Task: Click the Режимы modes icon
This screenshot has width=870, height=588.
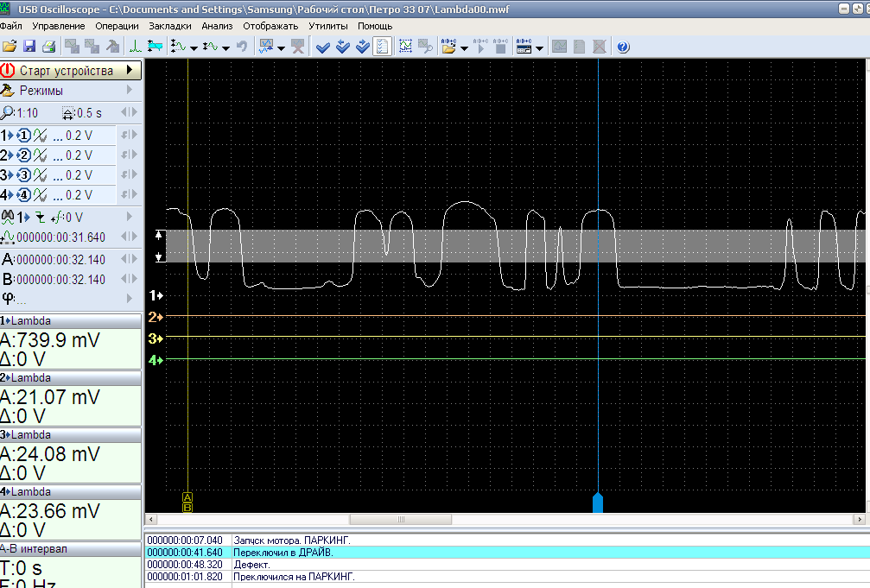Action: [x=8, y=91]
